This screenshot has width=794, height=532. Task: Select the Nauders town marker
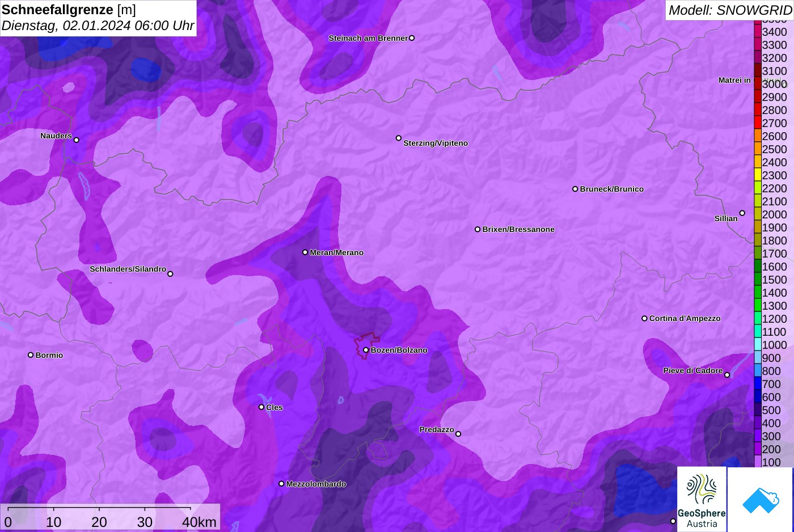[77, 140]
